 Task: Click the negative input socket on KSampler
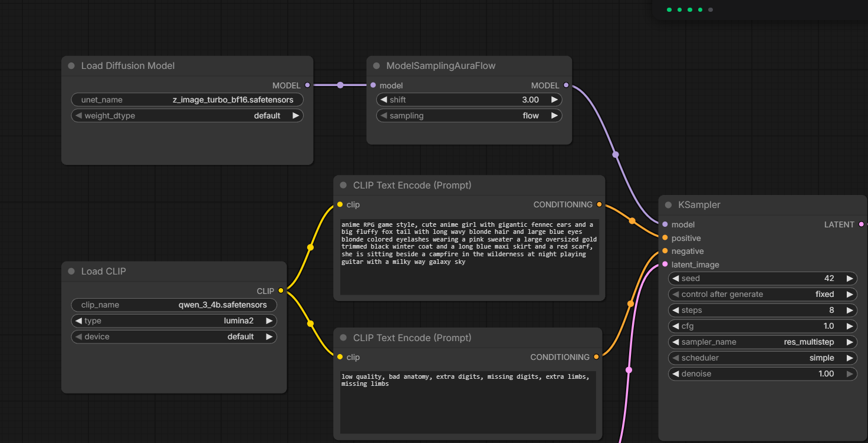click(665, 251)
